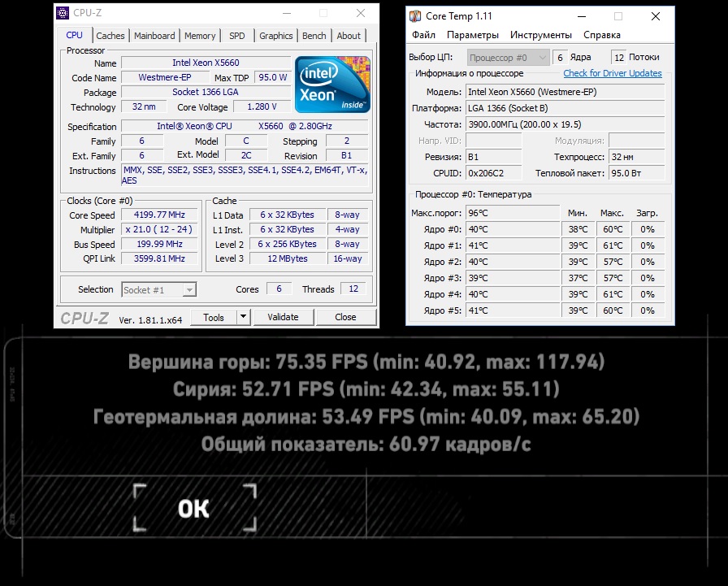Viewport: 728px width, 586px height.
Task: Click the Socket 1366 LGA package field
Action: (206, 92)
